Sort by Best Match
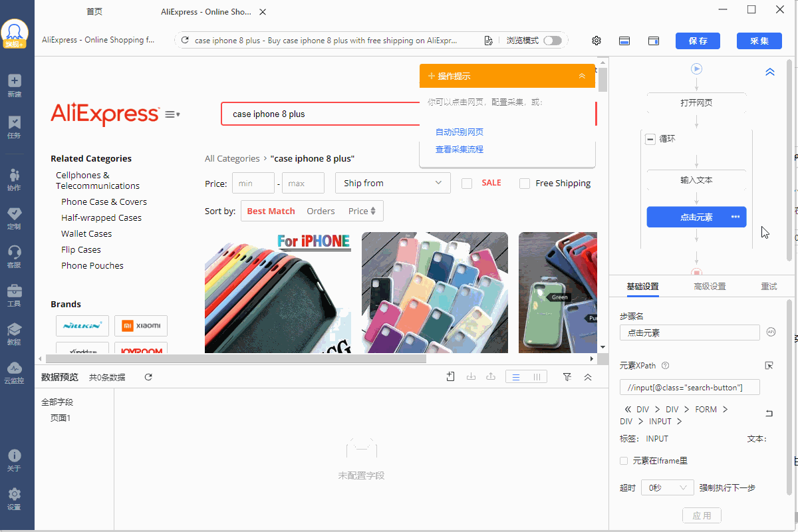Screen dimensions: 798x532 pos(271,211)
